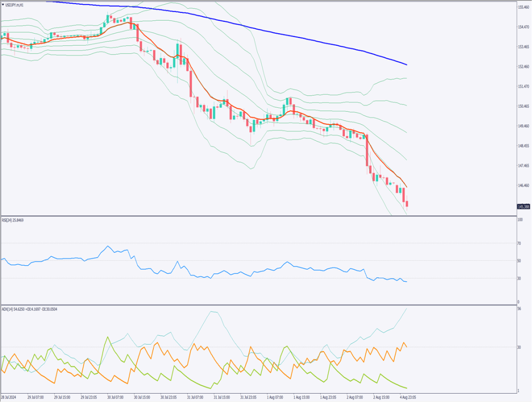Click the ADX scale value 56
532x402 pixels.
click(x=518, y=309)
